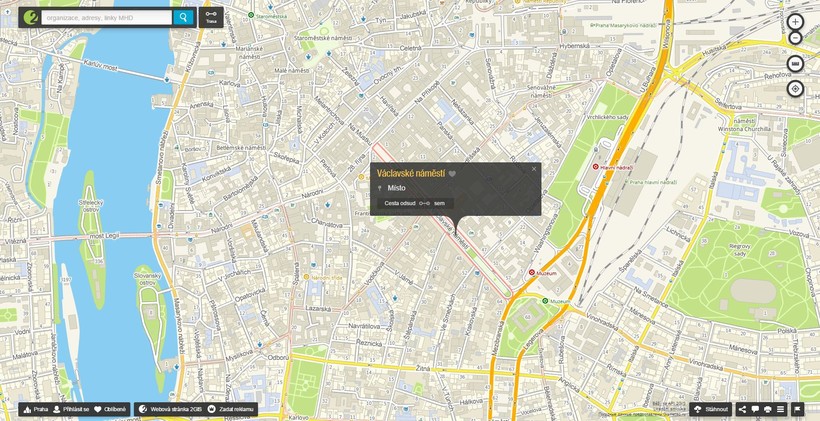The width and height of the screenshot is (820, 421).
Task: Toggle favorite heart for Václavské náměstí
Action: click(452, 174)
